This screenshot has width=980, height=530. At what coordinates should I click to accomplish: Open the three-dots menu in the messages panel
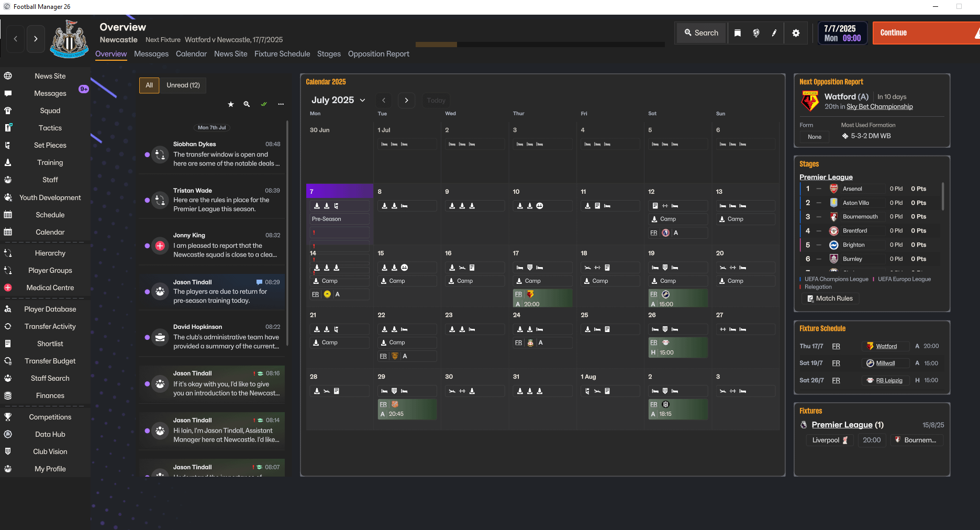click(x=281, y=104)
